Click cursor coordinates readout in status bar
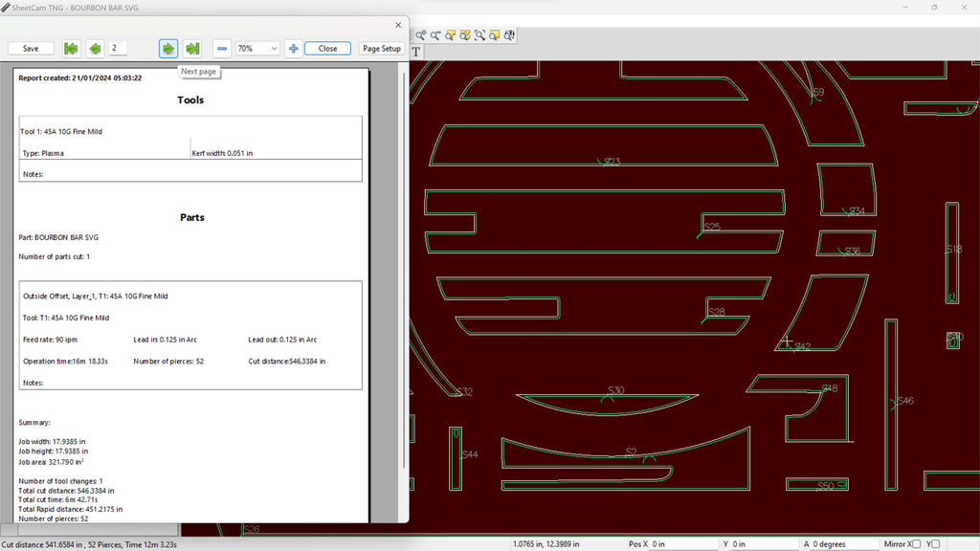The width and height of the screenshot is (980, 551). pyautogui.click(x=546, y=544)
